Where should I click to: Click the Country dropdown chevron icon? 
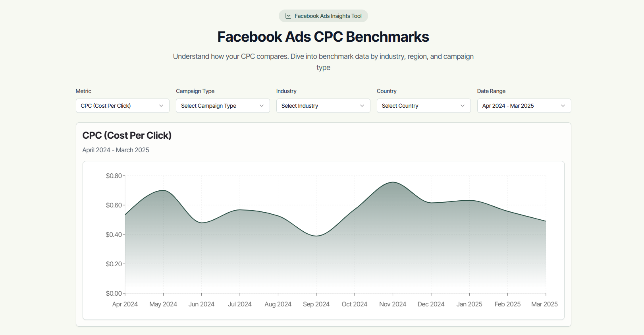(462, 106)
